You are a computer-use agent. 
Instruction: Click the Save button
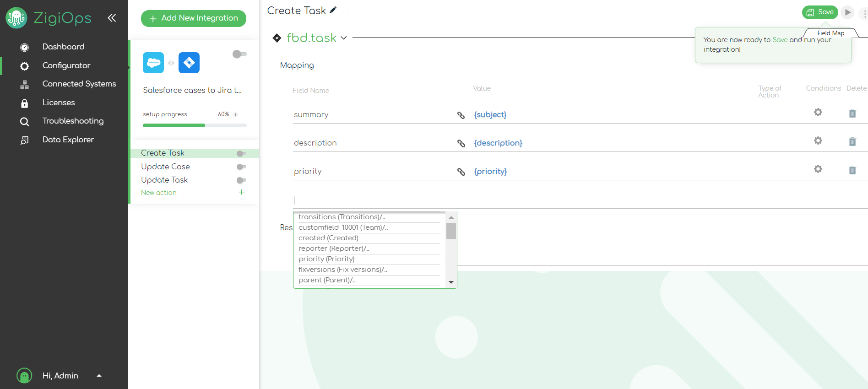820,12
